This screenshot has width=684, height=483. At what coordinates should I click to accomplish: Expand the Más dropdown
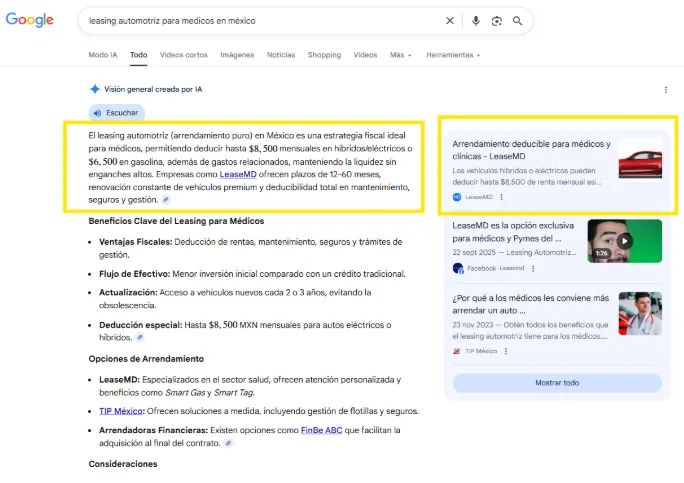pos(400,55)
